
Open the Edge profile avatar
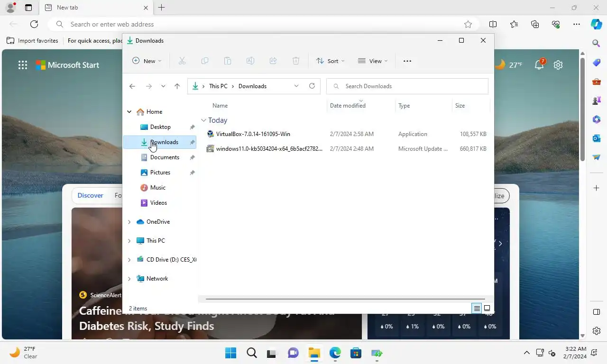pos(10,8)
